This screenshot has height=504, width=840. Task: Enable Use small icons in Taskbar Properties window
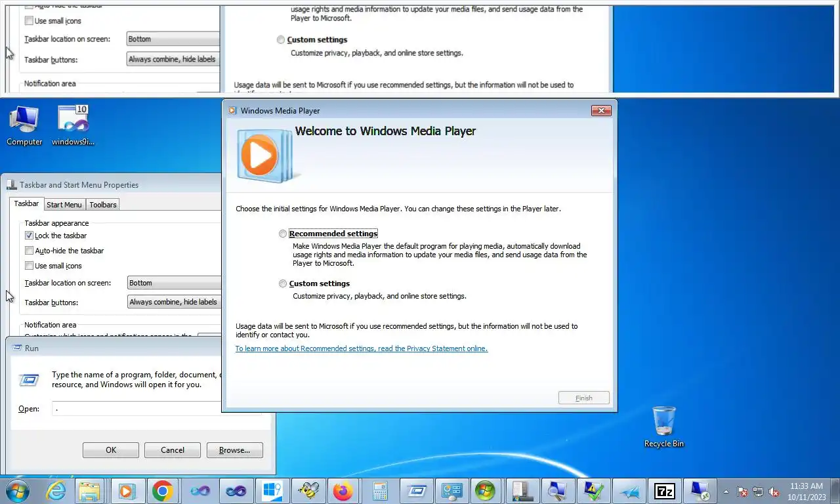tap(29, 266)
